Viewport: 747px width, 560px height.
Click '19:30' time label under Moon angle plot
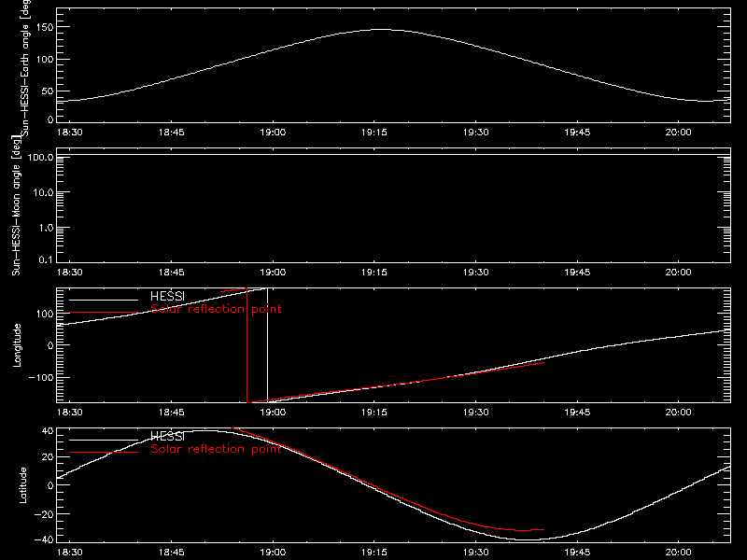[x=475, y=272]
